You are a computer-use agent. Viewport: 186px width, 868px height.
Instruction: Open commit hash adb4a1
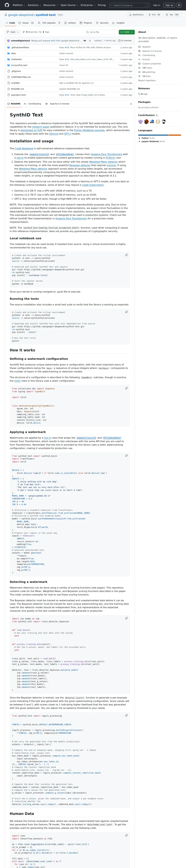coord(98,41)
